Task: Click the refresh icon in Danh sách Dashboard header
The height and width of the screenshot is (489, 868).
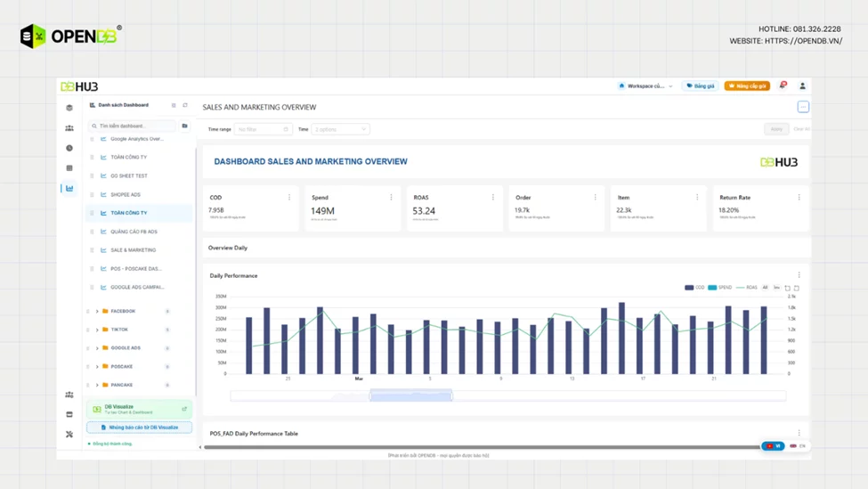Action: 185,105
